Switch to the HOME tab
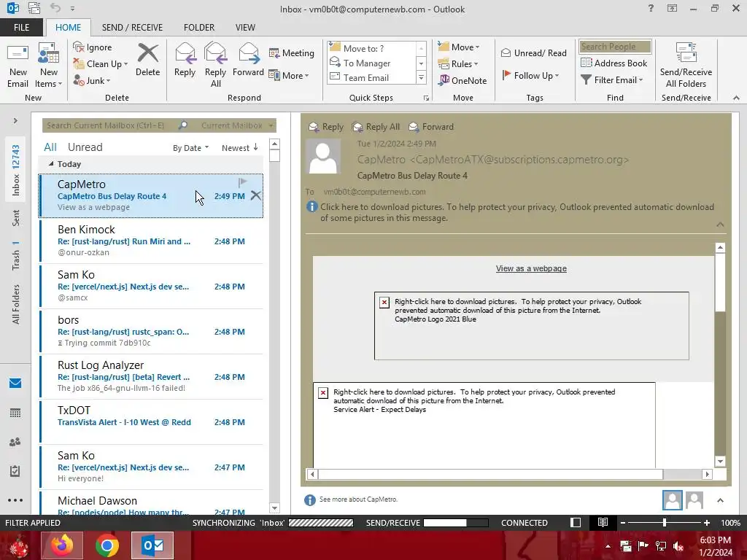747x560 pixels. tap(68, 27)
